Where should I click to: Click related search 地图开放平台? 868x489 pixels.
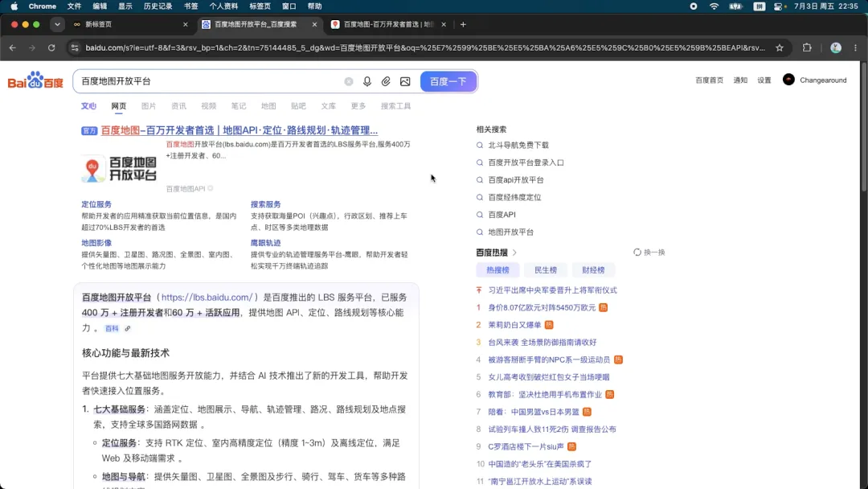[511, 232]
